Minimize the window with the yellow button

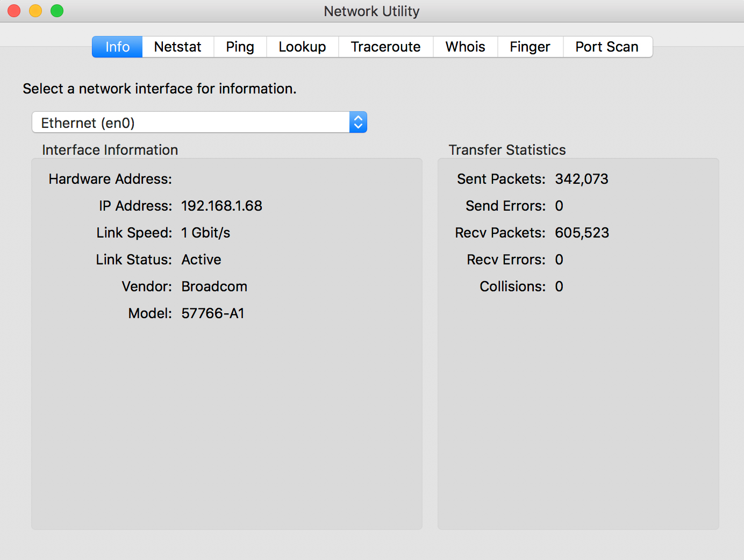(x=35, y=11)
